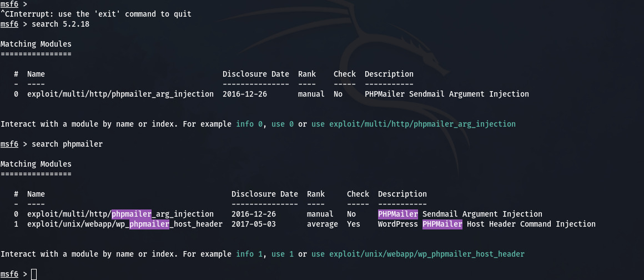The width and height of the screenshot is (644, 280).
Task: Click the "search phpmailer" command text
Action: pyautogui.click(x=67, y=144)
